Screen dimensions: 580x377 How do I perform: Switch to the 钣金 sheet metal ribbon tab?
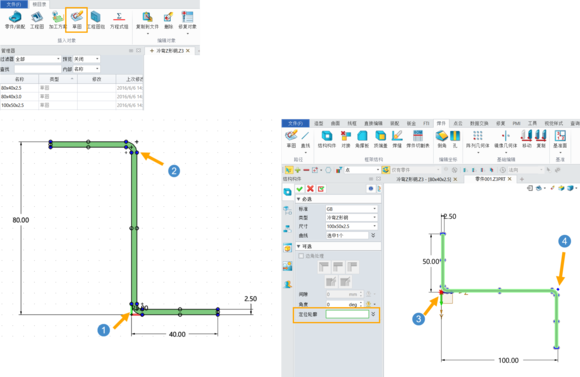coord(411,123)
